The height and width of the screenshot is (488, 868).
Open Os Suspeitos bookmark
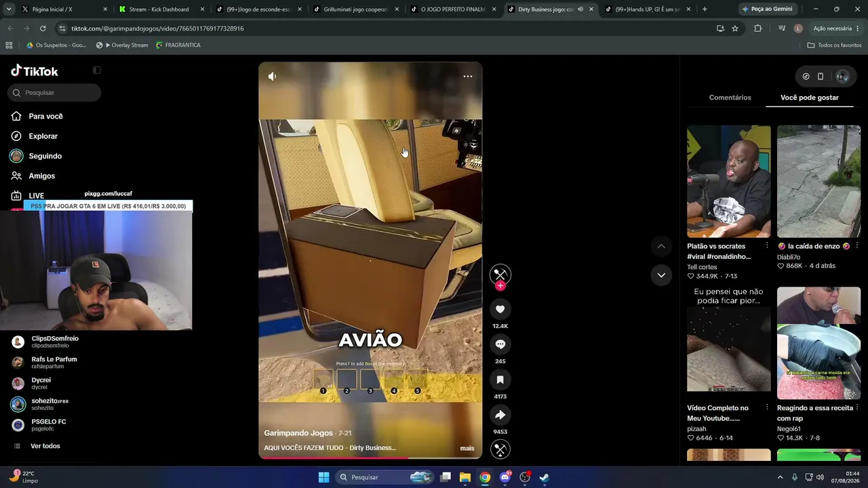click(56, 45)
